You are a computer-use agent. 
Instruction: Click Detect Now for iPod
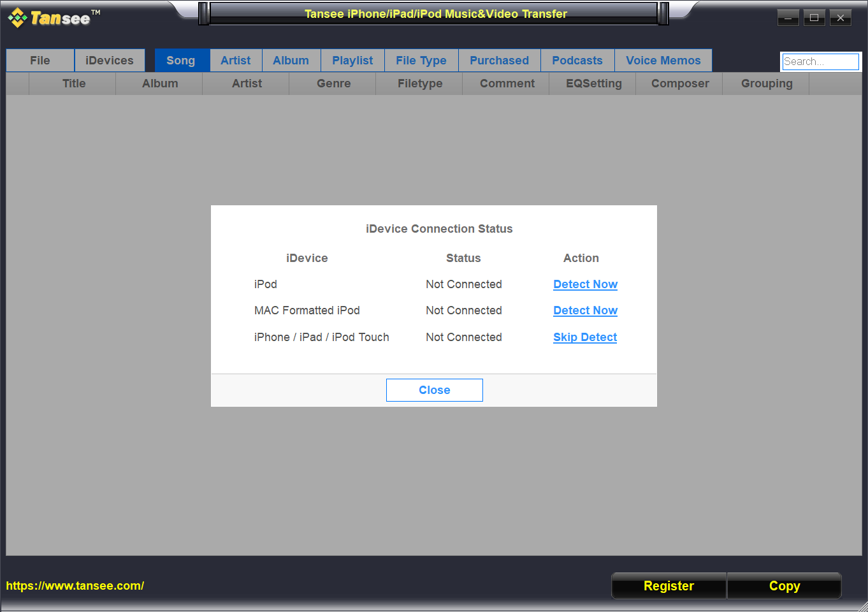pyautogui.click(x=585, y=284)
